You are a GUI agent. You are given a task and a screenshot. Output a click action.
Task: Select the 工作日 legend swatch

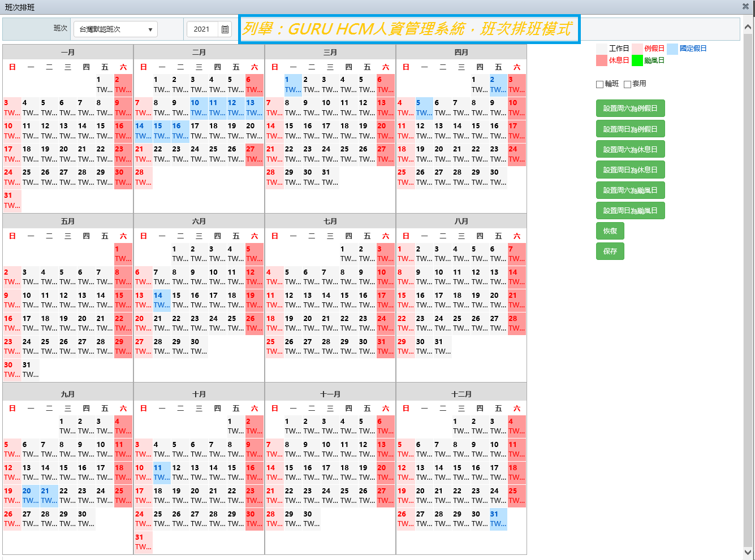602,49
